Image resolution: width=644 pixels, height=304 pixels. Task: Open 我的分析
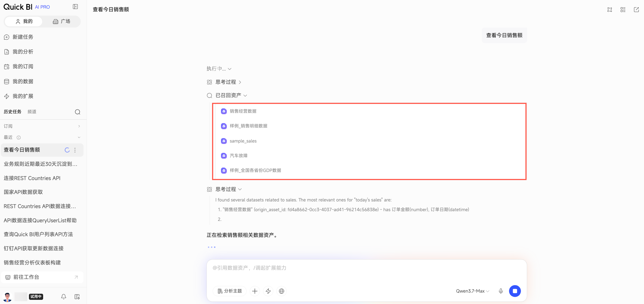tap(18, 52)
